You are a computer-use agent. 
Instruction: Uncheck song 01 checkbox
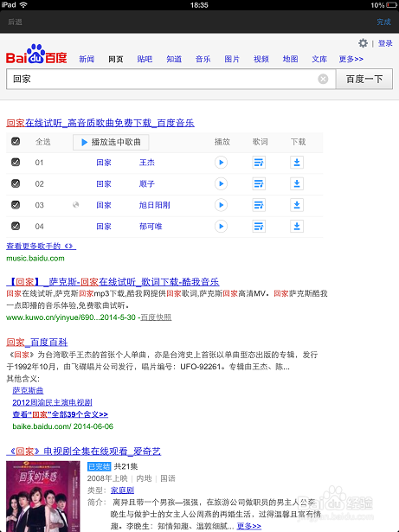[16, 162]
